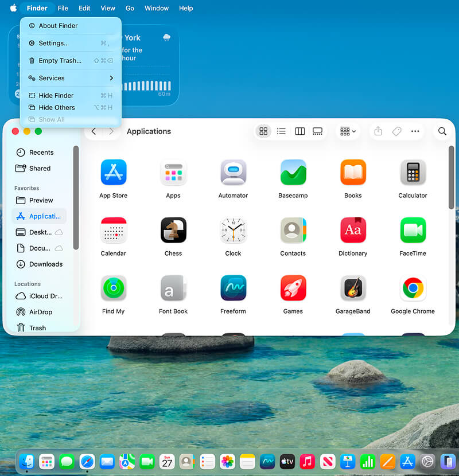
Task: Select the Font Book app icon
Action: tap(173, 288)
